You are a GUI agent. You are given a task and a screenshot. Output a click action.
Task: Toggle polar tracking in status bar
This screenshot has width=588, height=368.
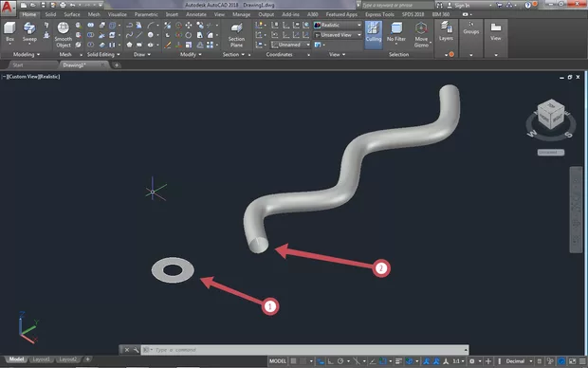pos(340,360)
